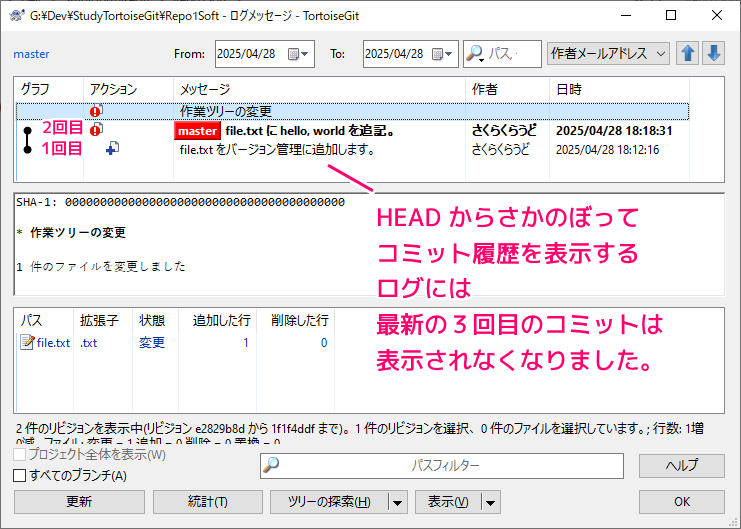Click the 統計(T) button
Viewport: 741px width, 529px height.
(208, 502)
